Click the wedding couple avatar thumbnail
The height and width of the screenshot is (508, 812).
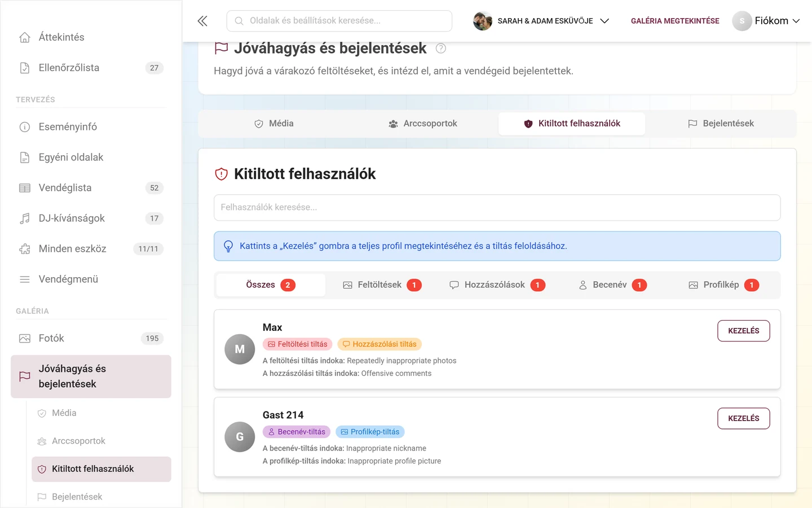[483, 21]
